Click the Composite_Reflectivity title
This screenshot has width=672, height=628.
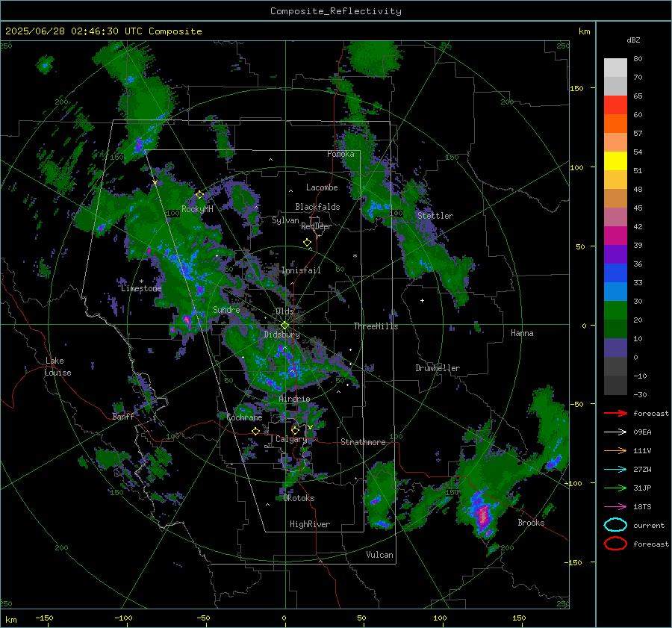(336, 11)
